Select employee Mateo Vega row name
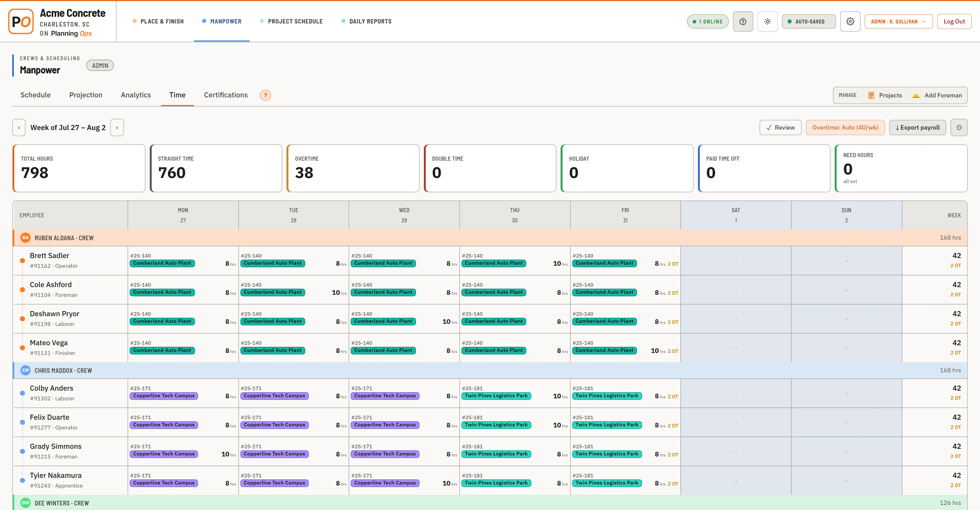 coord(49,343)
